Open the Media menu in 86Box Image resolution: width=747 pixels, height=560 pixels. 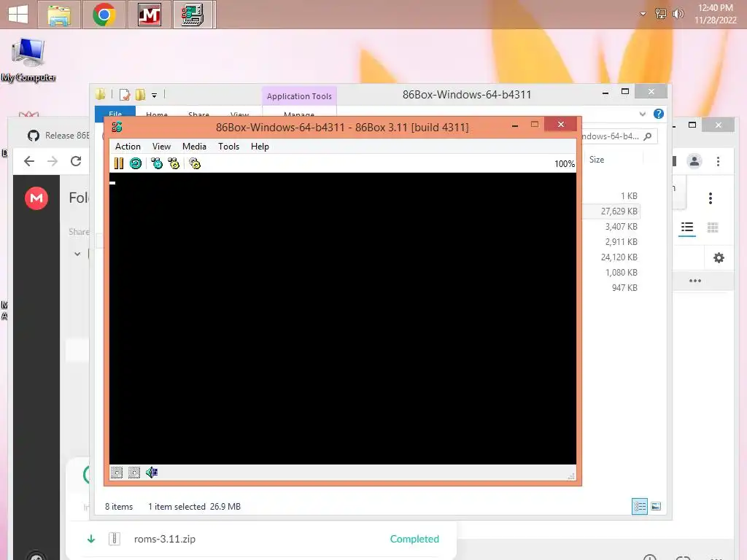click(x=194, y=147)
